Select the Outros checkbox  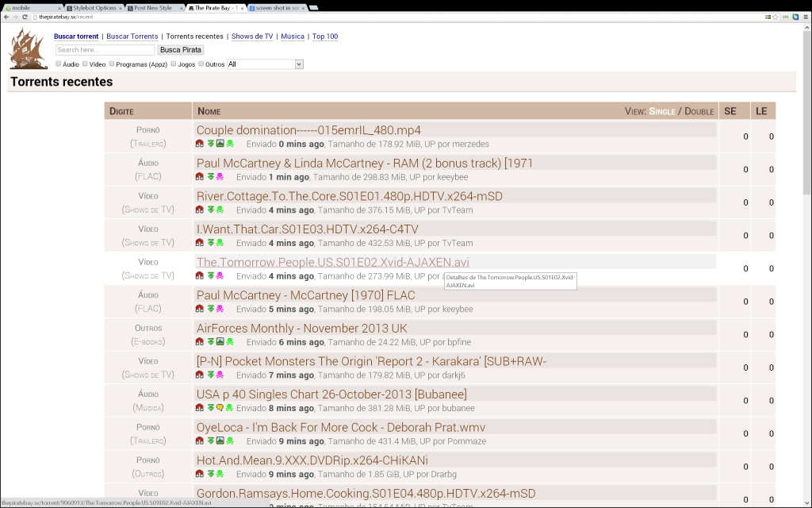(201, 63)
